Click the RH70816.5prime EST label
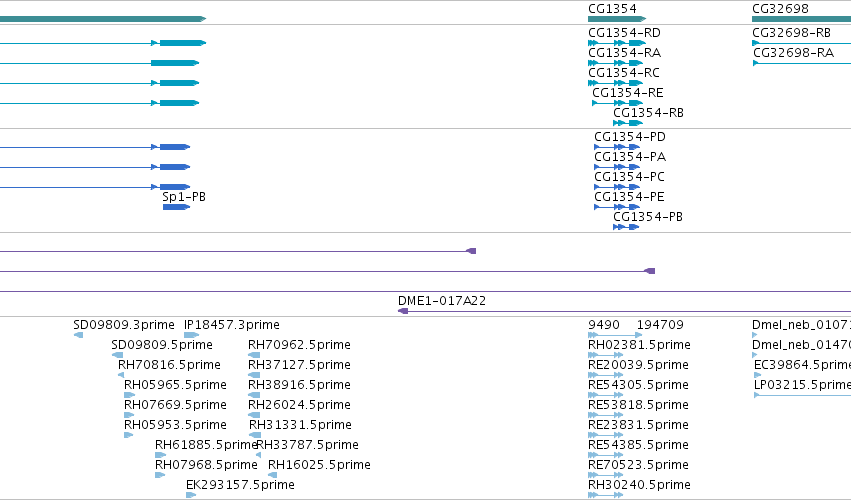 pyautogui.click(x=169, y=365)
